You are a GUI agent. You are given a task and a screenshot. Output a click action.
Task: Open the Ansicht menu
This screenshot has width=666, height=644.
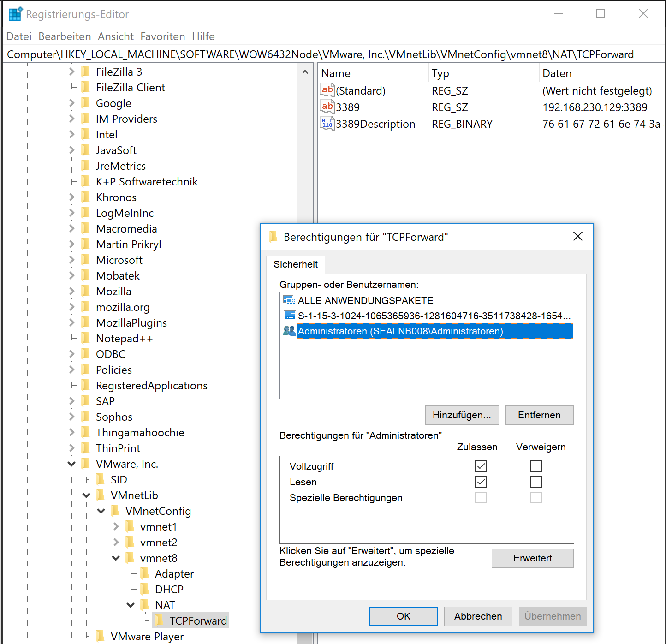click(116, 36)
